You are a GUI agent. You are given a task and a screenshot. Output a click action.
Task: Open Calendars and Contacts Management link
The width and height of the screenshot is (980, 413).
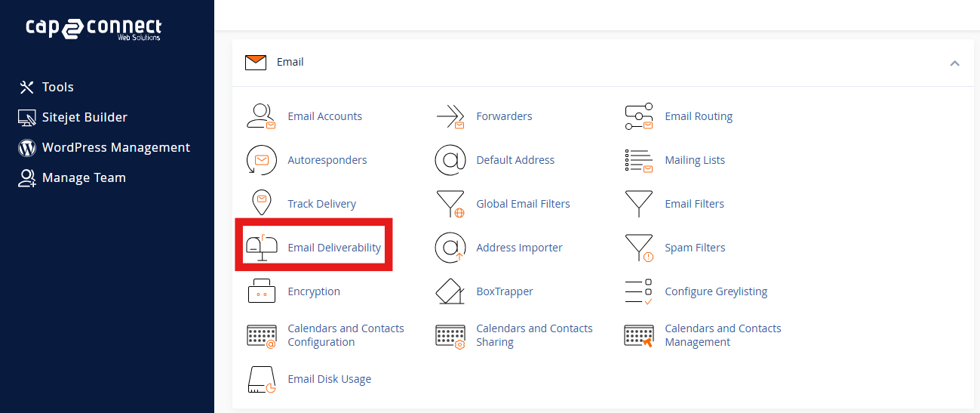723,335
